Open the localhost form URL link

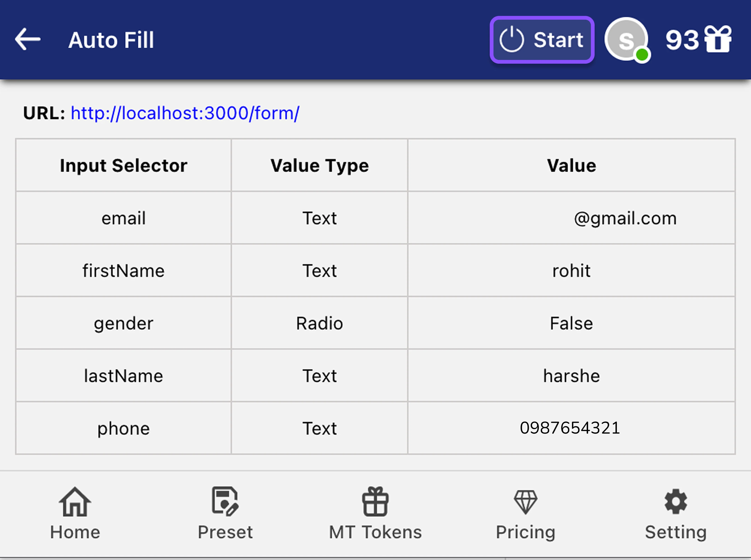[185, 113]
